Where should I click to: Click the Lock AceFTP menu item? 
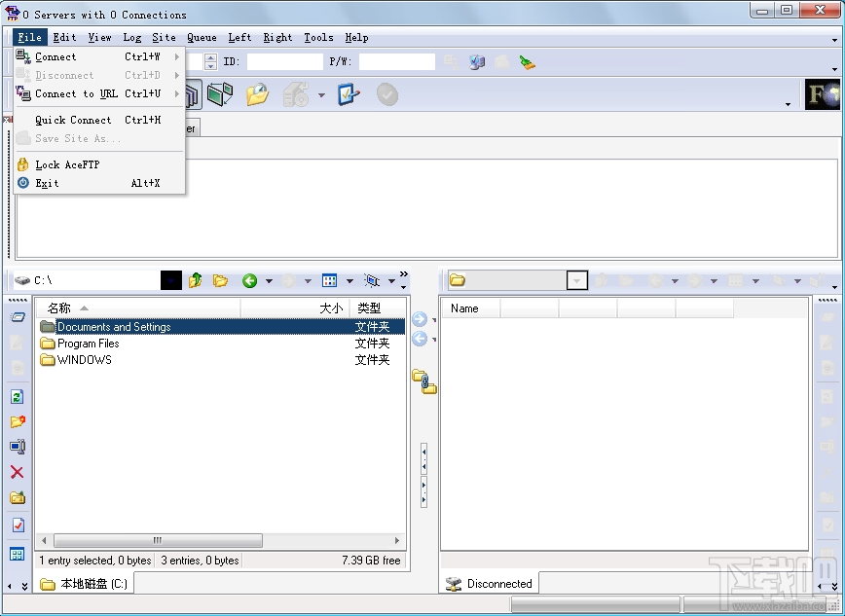68,164
